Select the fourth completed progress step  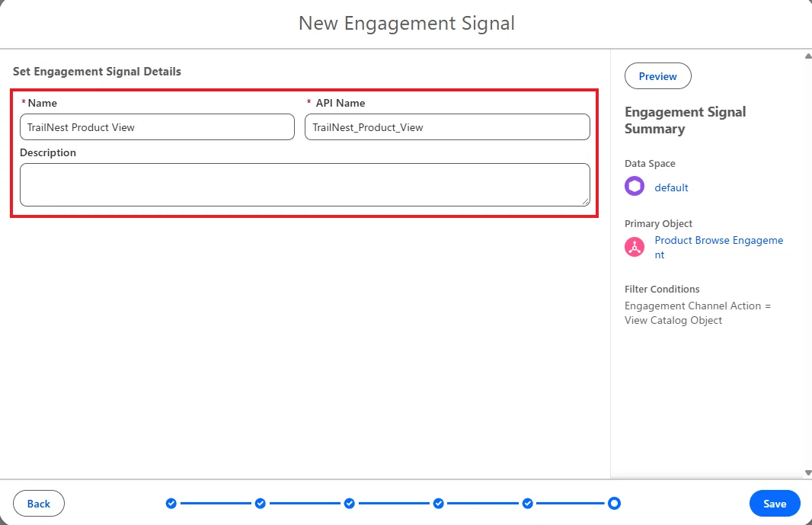[x=439, y=503]
